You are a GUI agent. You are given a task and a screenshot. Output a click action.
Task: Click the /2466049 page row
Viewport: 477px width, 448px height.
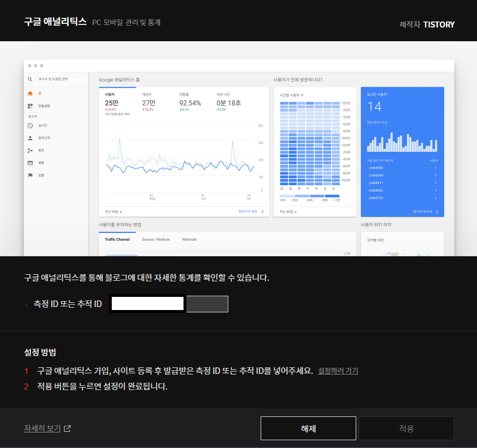(x=402, y=176)
